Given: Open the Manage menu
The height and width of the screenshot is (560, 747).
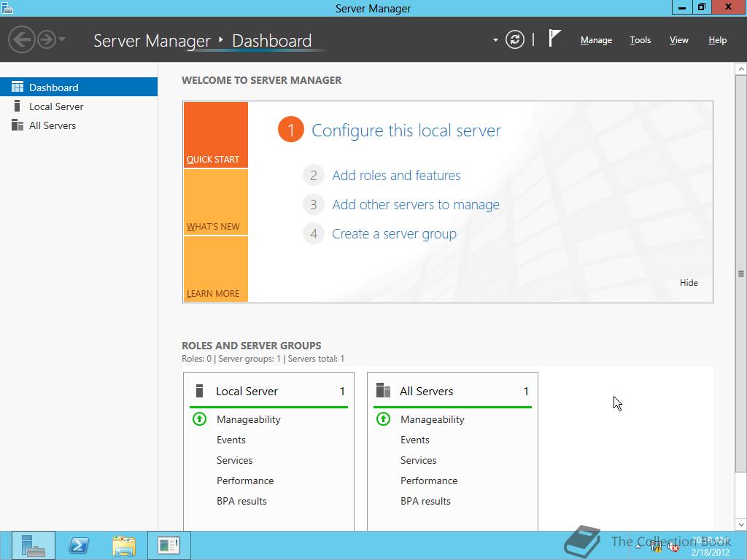Looking at the screenshot, I should click(x=596, y=41).
